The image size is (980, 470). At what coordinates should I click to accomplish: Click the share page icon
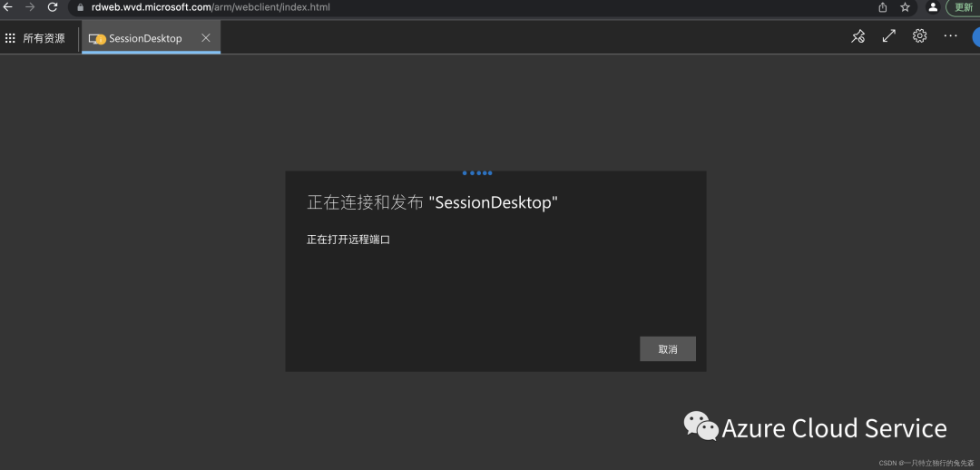click(883, 7)
